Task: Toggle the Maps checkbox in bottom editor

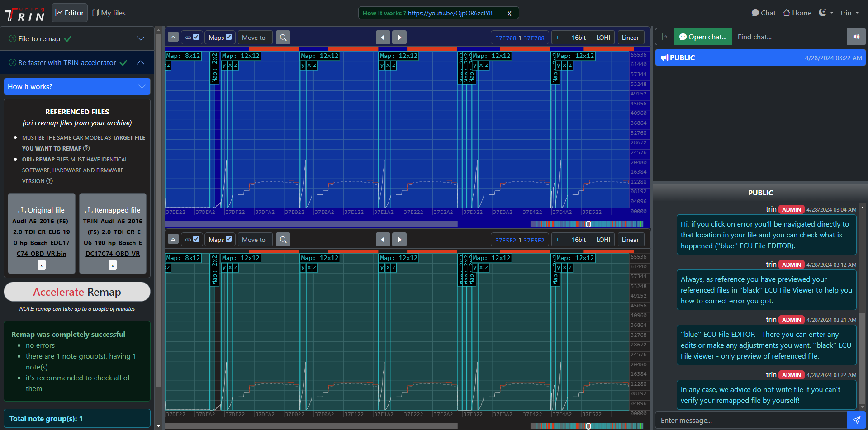Action: pos(228,239)
